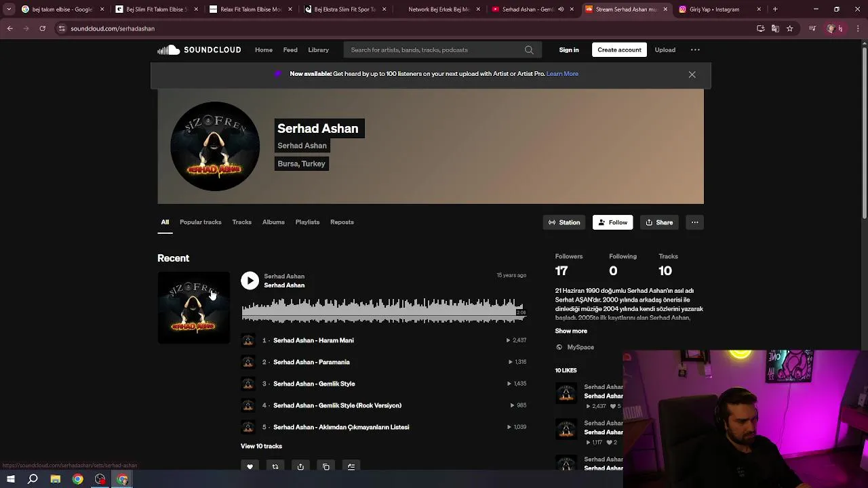Viewport: 868px width, 488px height.
Task: Seek within the album waveform
Action: pos(383,310)
